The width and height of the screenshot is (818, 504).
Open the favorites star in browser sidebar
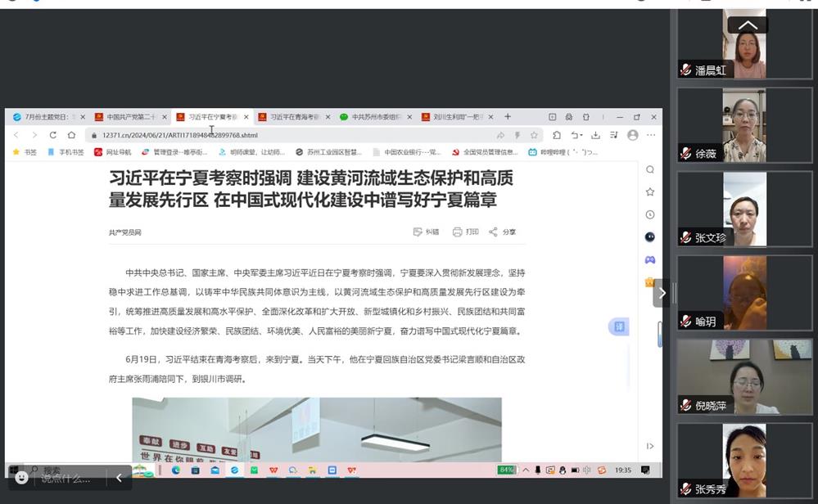tap(650, 191)
